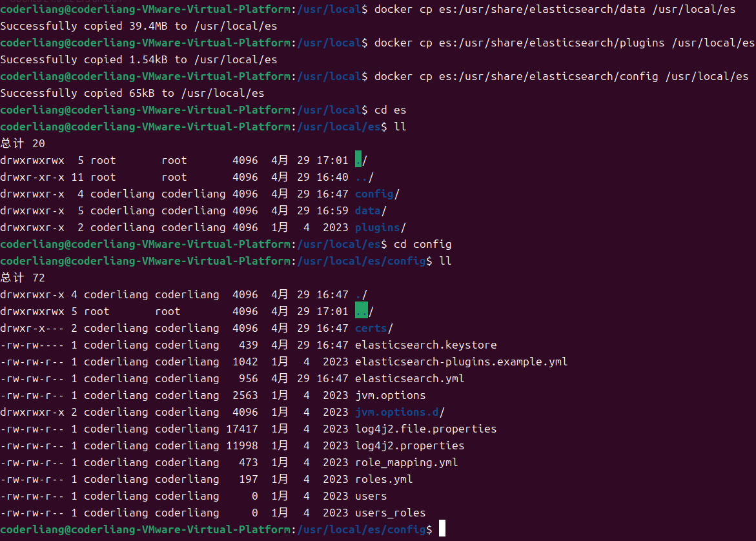Click the 'log4j2.file.properties' file name
This screenshot has height=541, width=756.
point(425,429)
